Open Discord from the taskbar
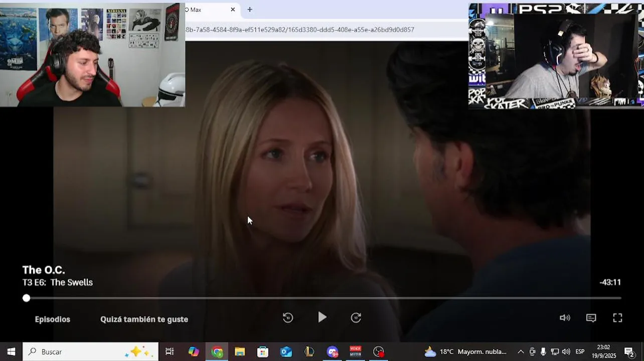The image size is (644, 361). pyautogui.click(x=332, y=352)
